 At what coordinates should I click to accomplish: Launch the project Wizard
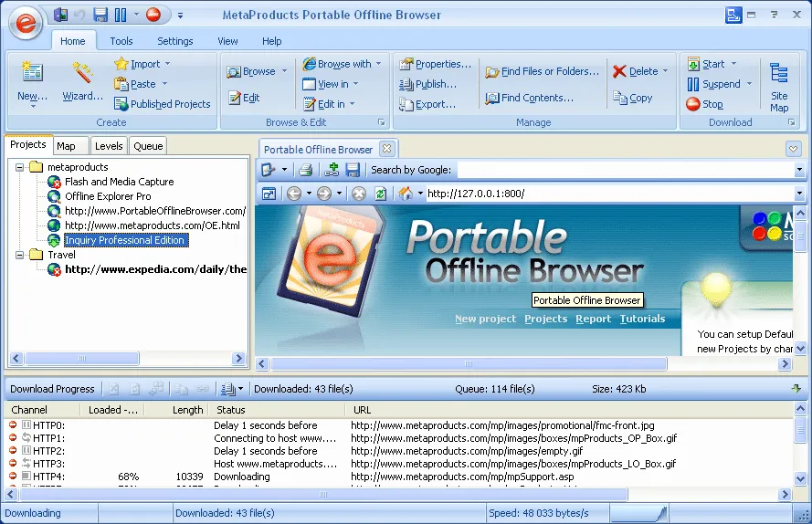pyautogui.click(x=82, y=83)
